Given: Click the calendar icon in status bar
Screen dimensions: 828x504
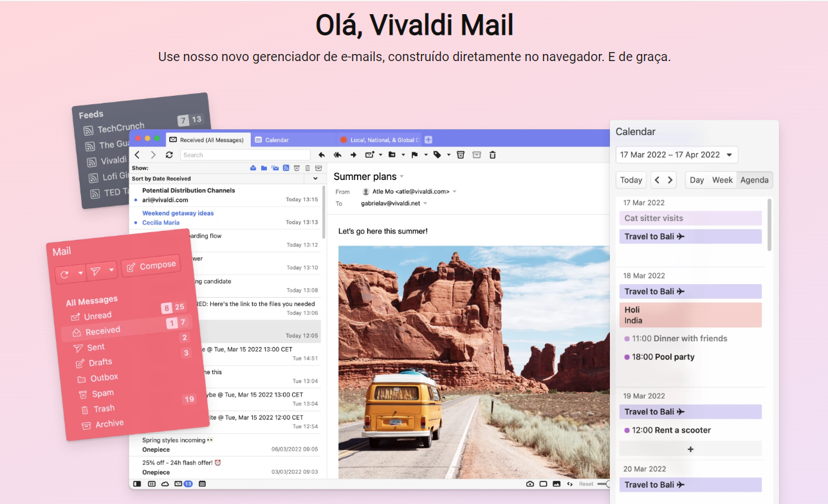Looking at the screenshot, I should (x=202, y=483).
